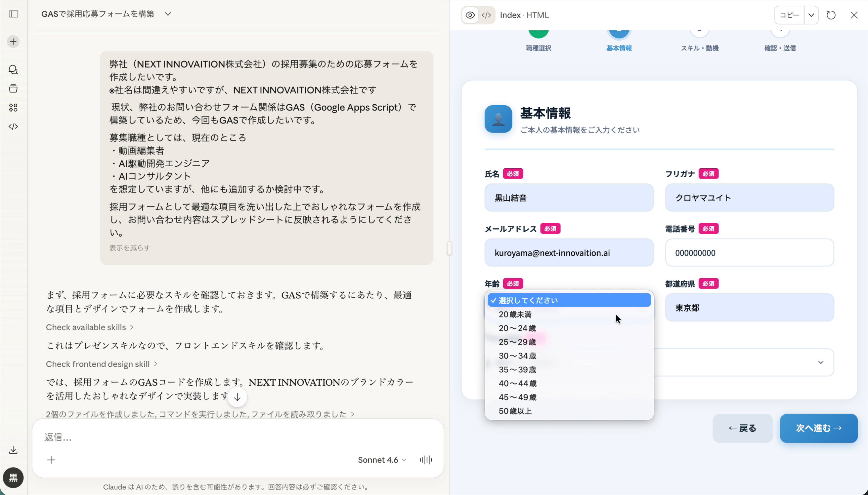868x495 pixels.
Task: Toggle the conversation sidebar panel icon
Action: click(x=13, y=14)
